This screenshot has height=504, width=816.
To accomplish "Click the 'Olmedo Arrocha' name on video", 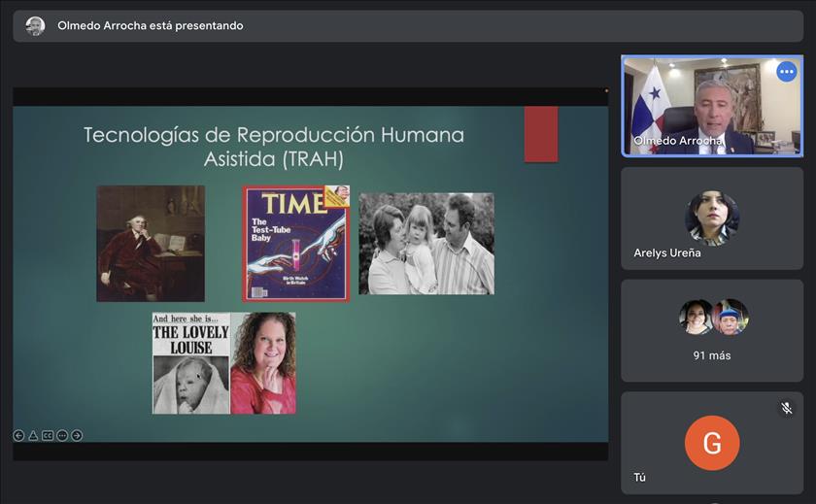I will coord(678,141).
